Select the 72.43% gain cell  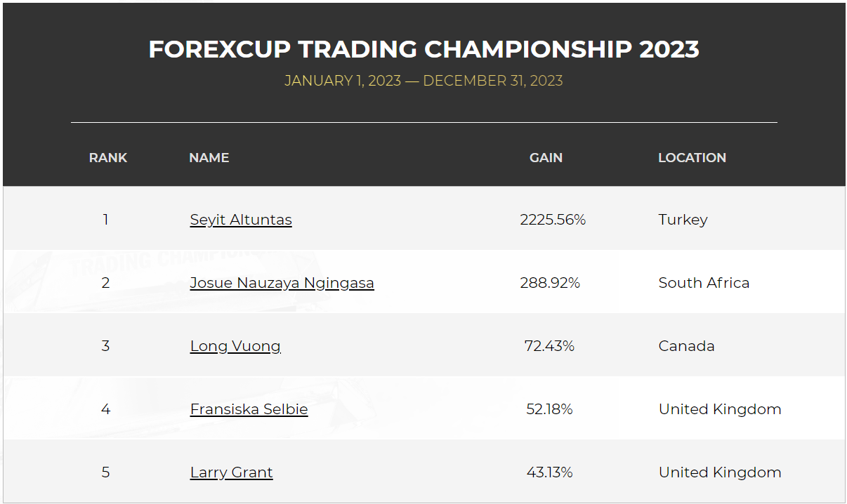tap(549, 346)
